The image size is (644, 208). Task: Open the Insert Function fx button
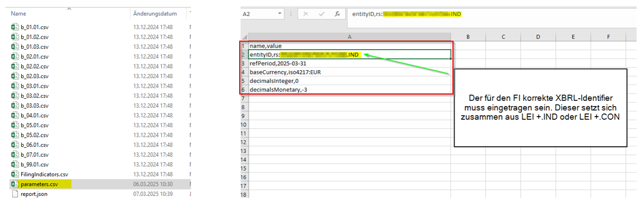[x=337, y=14]
